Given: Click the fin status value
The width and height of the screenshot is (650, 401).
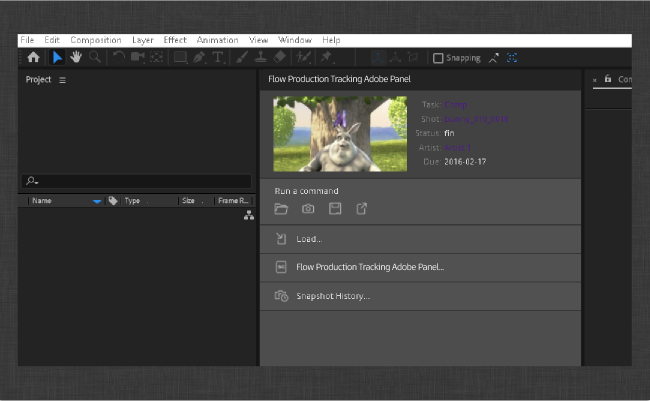Looking at the screenshot, I should (449, 133).
